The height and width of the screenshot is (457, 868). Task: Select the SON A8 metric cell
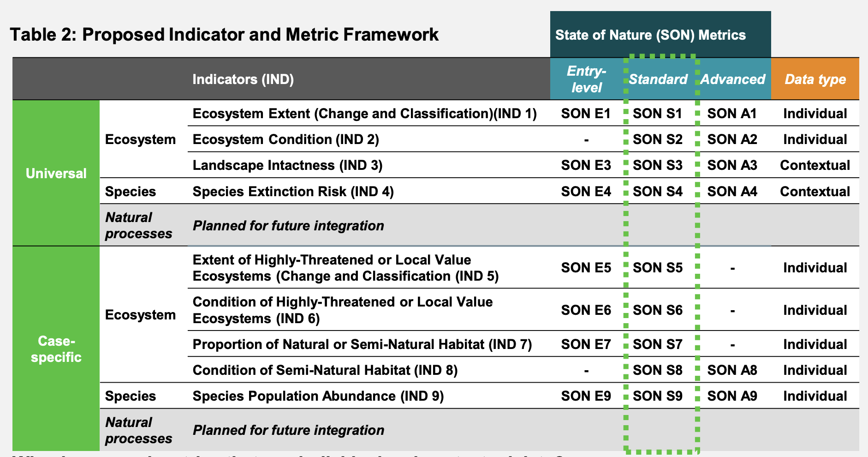(732, 370)
